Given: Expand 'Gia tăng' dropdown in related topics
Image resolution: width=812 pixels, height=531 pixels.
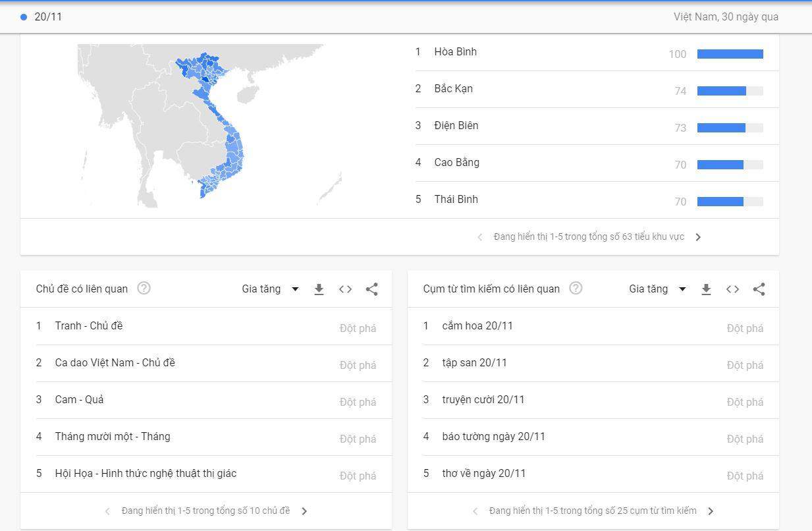Looking at the screenshot, I should (270, 289).
